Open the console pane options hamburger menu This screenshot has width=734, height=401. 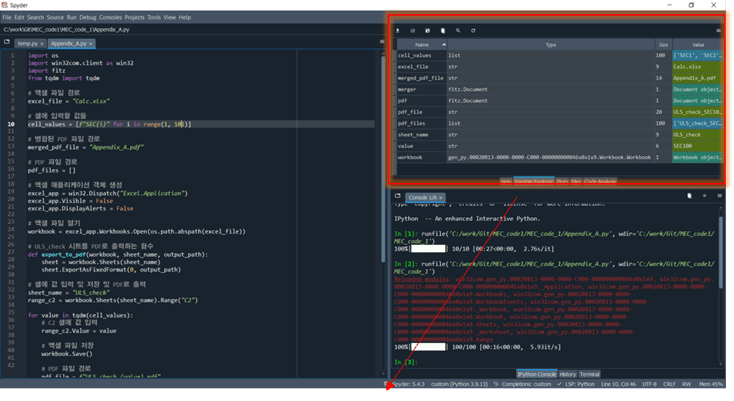(719, 196)
